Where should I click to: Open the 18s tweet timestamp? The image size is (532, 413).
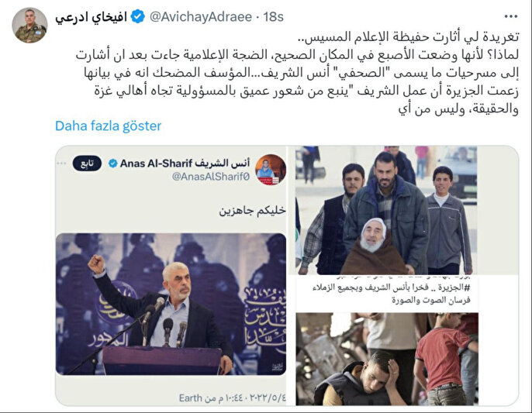coord(274,16)
